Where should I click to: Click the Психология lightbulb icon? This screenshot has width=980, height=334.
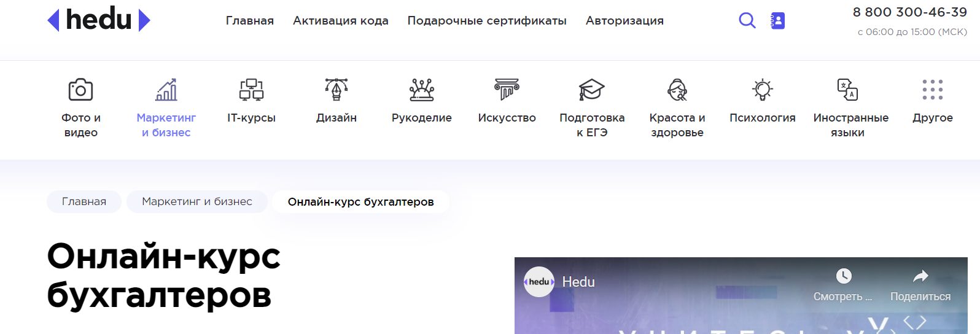762,90
